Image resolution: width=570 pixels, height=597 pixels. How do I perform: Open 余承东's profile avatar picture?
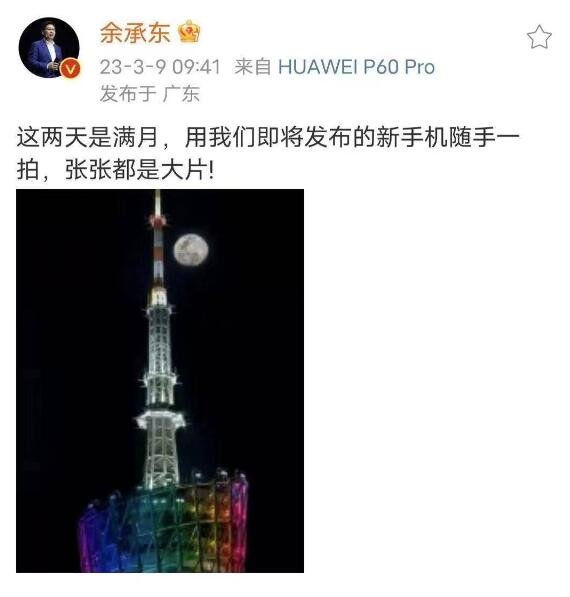(x=49, y=48)
